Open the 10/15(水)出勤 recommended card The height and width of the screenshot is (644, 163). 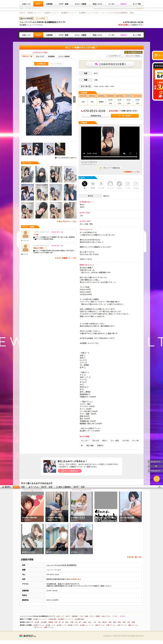[x=130, y=507]
